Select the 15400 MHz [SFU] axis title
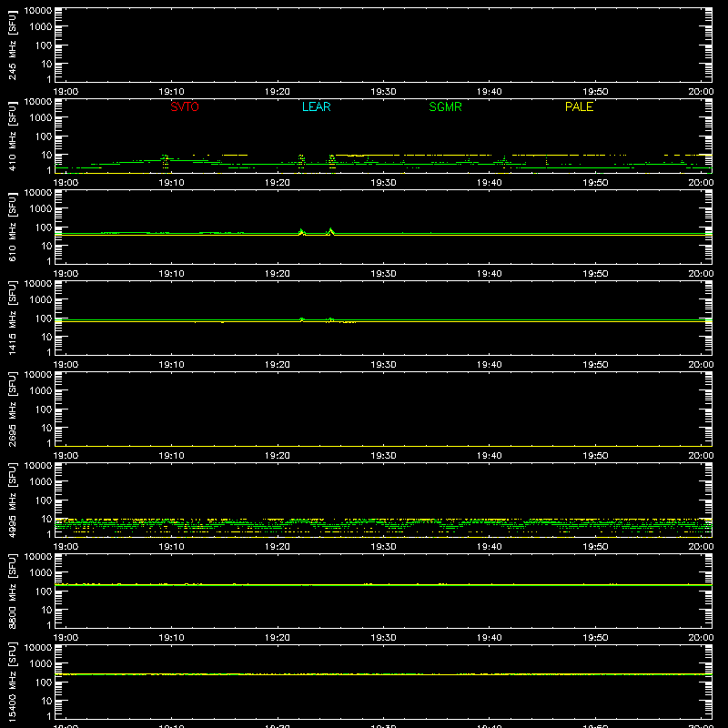 12,682
